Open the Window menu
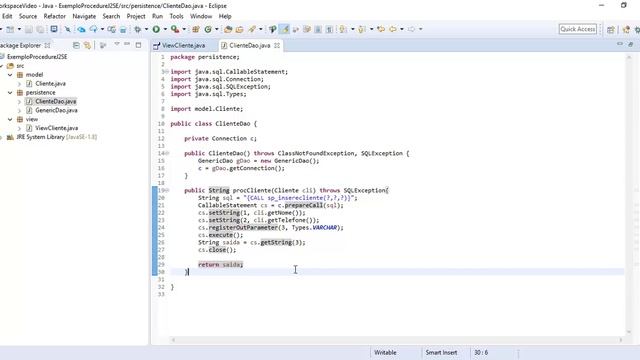The height and width of the screenshot is (360, 640). tap(201, 16)
